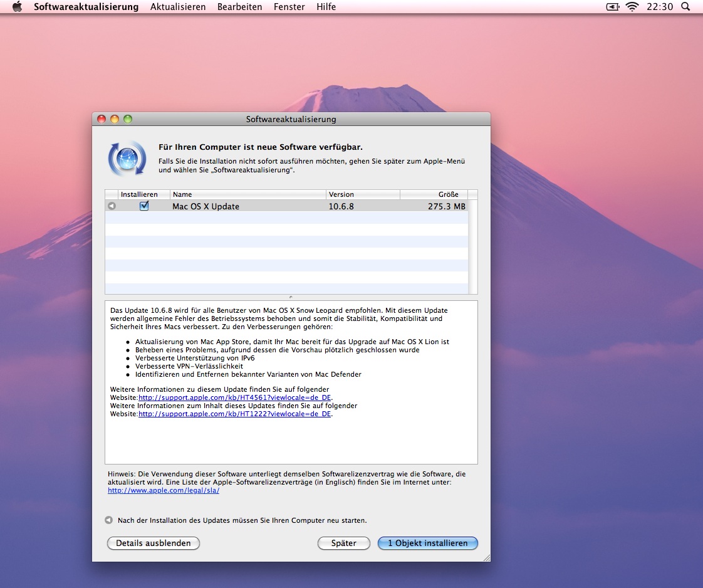This screenshot has width=703, height=588.
Task: Sort the list by the Name column
Action: coord(248,194)
